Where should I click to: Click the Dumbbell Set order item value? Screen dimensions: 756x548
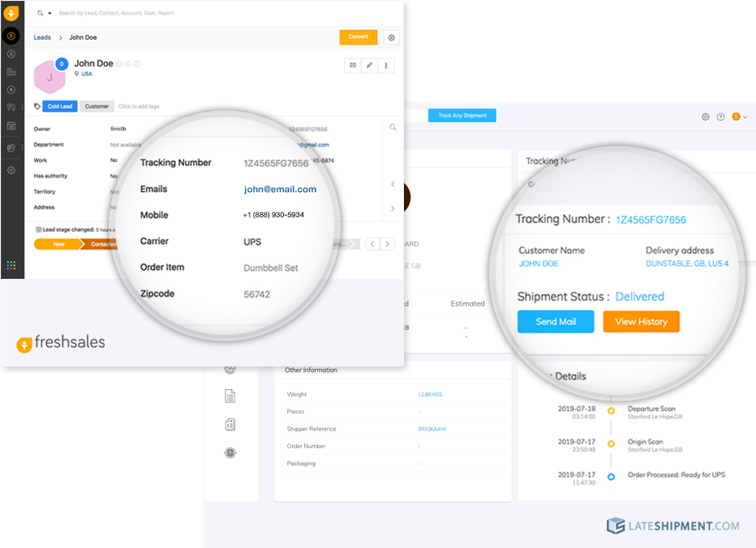point(270,268)
